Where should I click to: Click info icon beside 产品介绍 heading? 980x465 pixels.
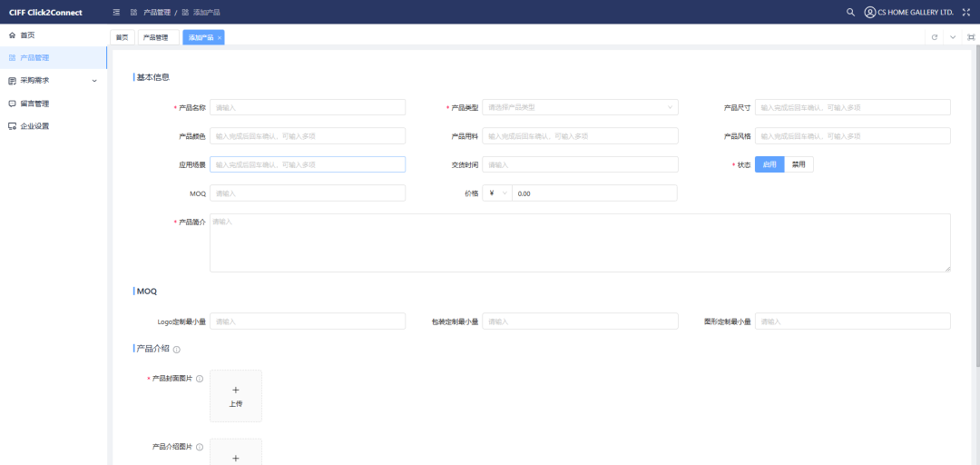click(x=177, y=350)
